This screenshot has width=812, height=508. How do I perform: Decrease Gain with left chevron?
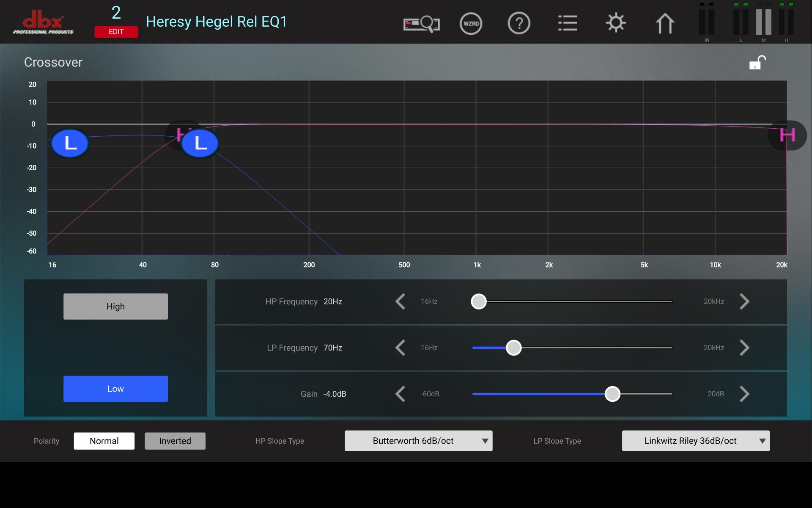(400, 394)
